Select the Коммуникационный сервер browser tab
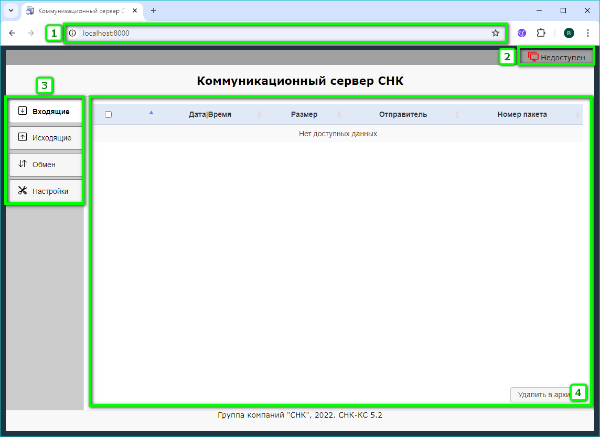 coord(84,10)
